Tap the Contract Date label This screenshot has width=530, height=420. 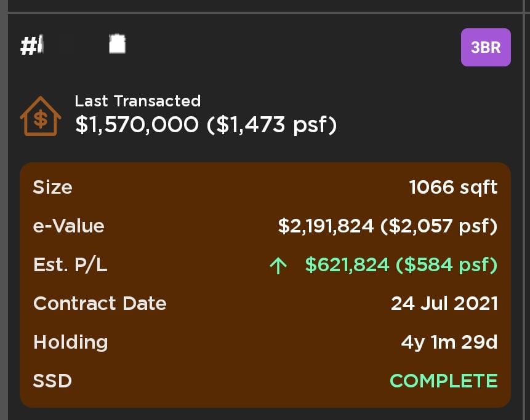100,303
